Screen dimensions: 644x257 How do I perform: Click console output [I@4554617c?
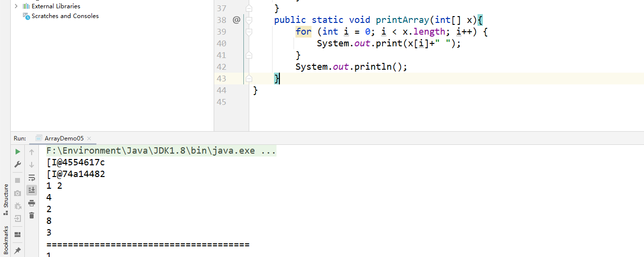click(75, 162)
